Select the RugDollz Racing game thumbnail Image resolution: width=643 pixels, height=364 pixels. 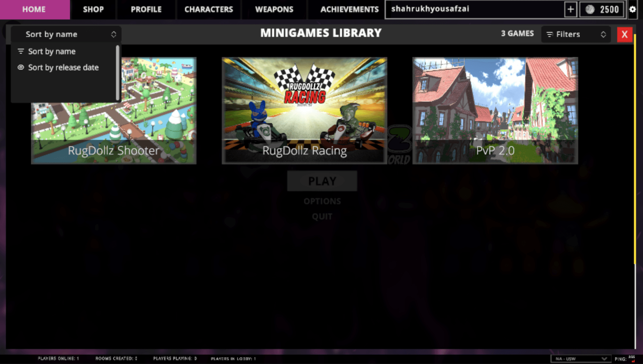[x=304, y=111]
